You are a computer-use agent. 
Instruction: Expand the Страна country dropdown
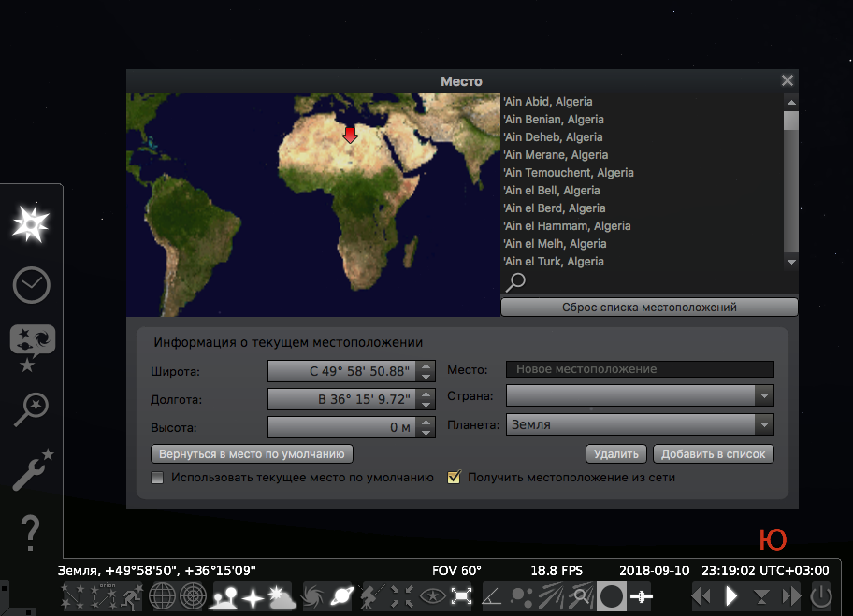[x=764, y=396]
